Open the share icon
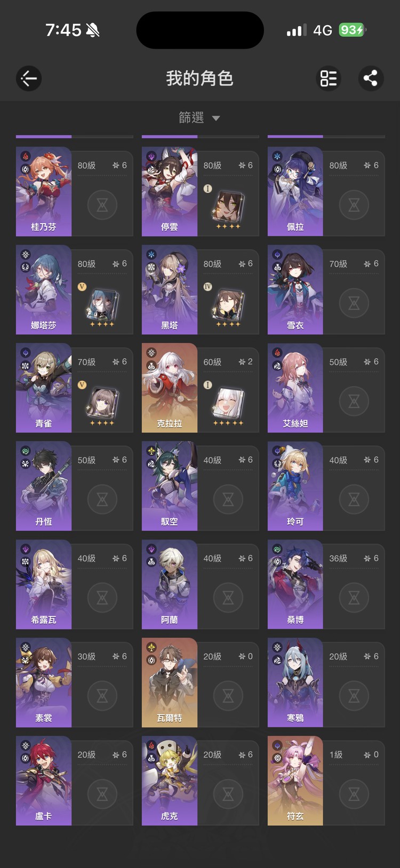The width and height of the screenshot is (400, 868). pos(370,78)
